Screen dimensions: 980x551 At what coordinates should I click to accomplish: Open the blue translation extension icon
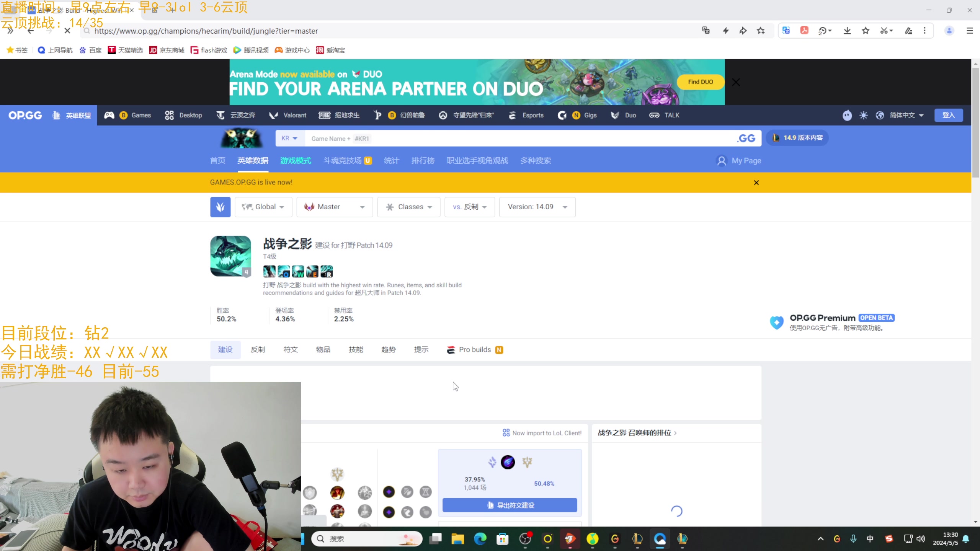coord(786,31)
